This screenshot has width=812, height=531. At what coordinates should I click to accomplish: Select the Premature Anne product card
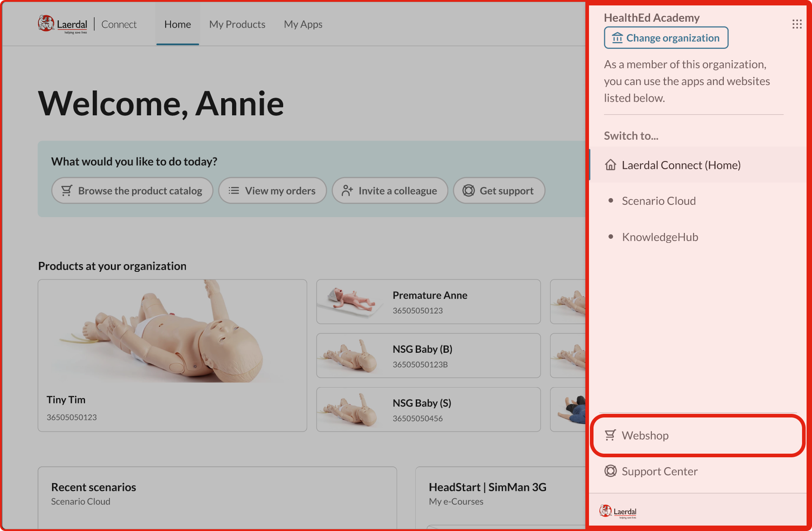coord(428,302)
